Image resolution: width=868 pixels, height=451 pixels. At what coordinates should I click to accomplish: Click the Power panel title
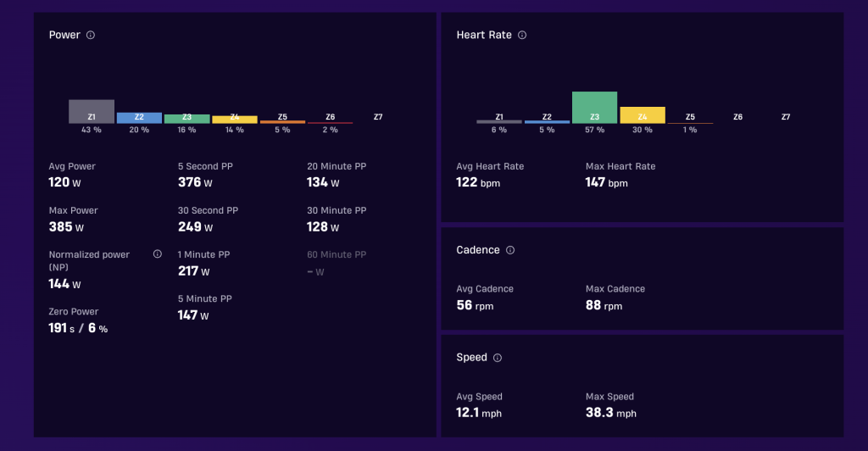(x=64, y=35)
